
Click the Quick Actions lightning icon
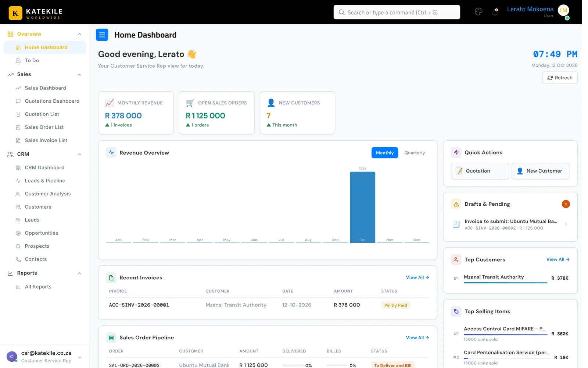456,152
